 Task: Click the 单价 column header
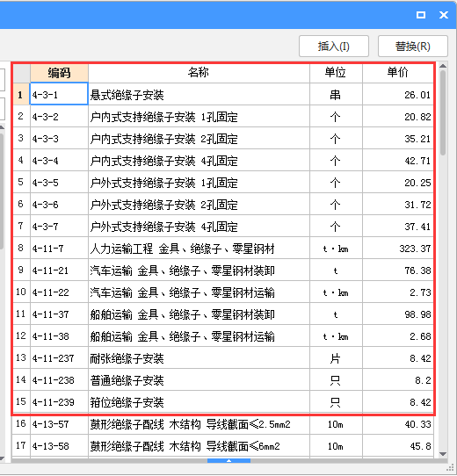(398, 73)
